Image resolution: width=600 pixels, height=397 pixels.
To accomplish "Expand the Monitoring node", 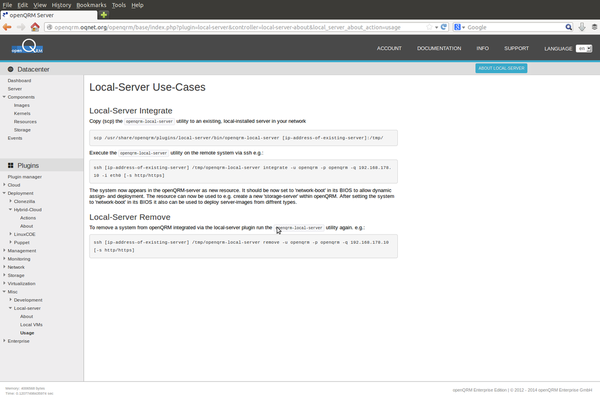I will pos(4,259).
